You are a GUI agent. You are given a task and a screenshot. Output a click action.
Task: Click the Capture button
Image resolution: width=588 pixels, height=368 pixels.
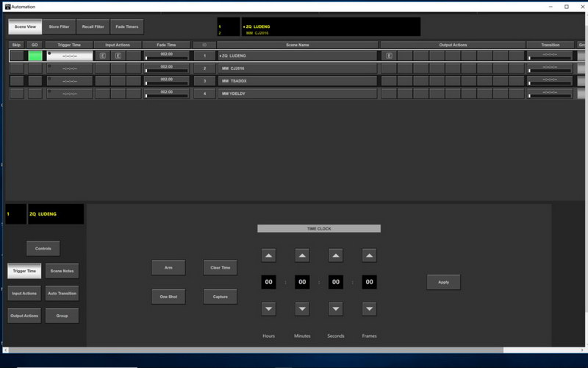220,297
